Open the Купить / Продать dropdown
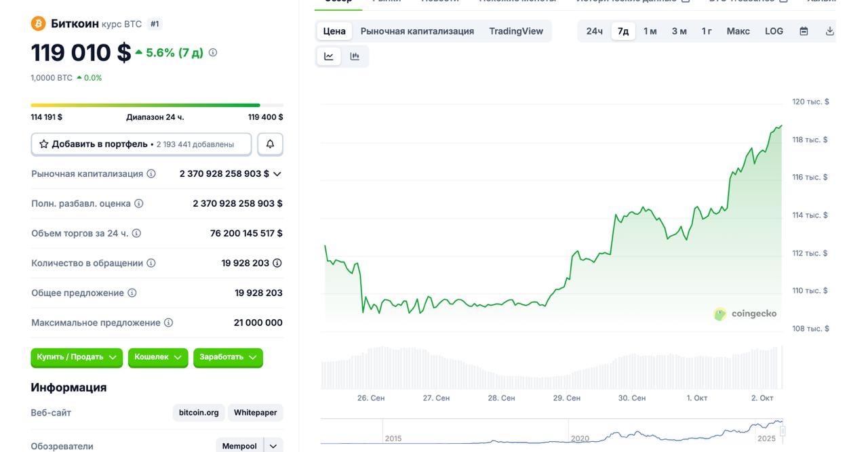 76,357
